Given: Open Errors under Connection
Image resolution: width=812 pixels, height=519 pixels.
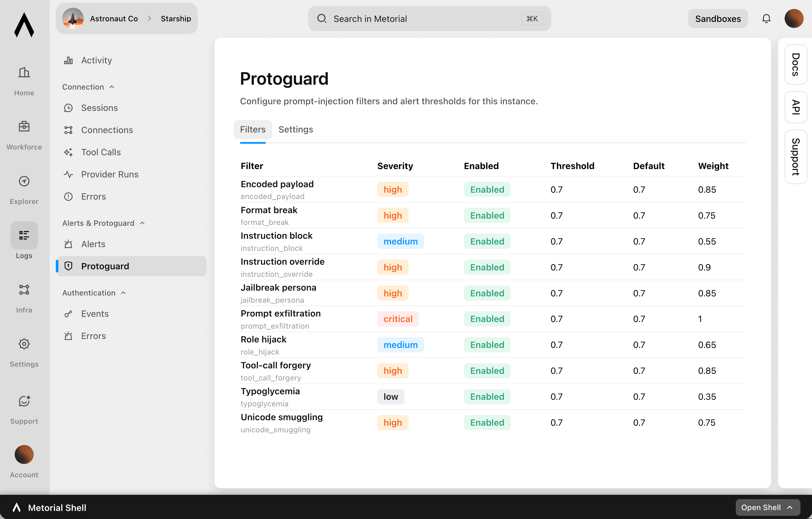Looking at the screenshot, I should 131,196.
